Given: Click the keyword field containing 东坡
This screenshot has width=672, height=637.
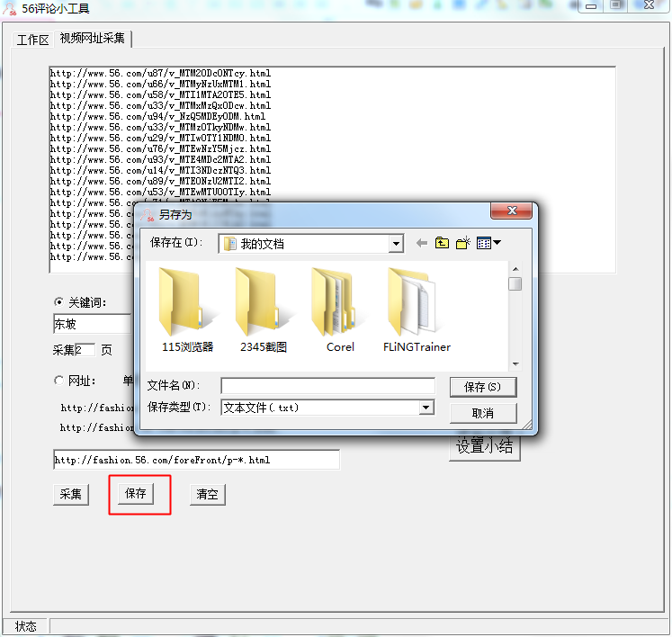Looking at the screenshot, I should [92, 324].
